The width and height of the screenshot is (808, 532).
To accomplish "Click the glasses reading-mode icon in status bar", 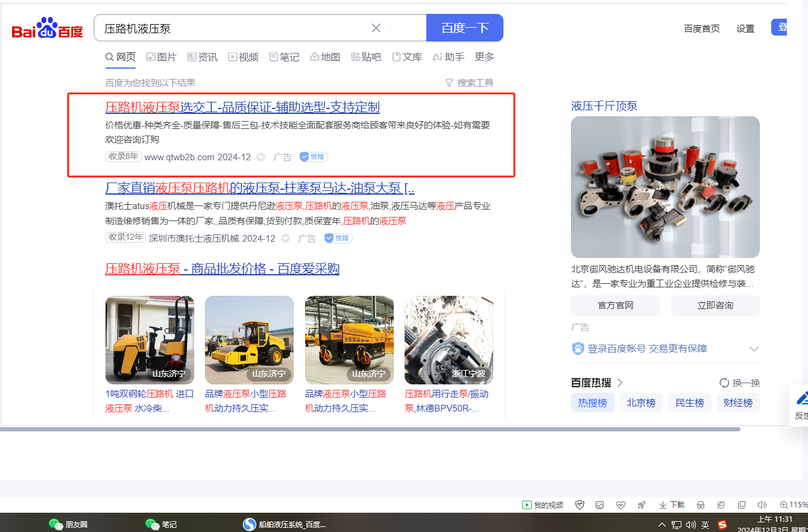I will pos(701,505).
